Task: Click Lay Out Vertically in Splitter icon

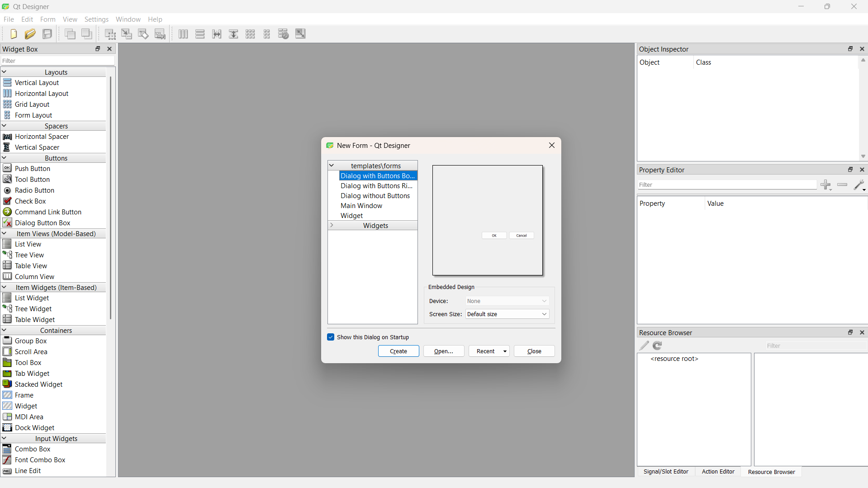Action: (233, 34)
